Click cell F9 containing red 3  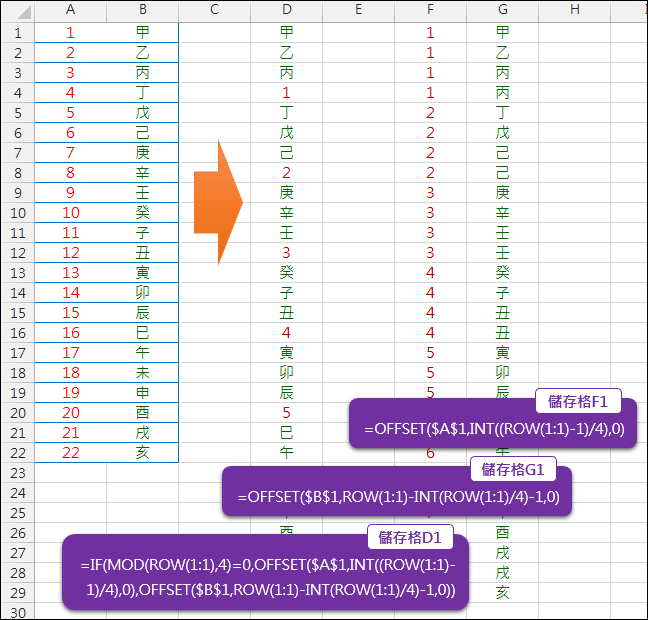430,193
